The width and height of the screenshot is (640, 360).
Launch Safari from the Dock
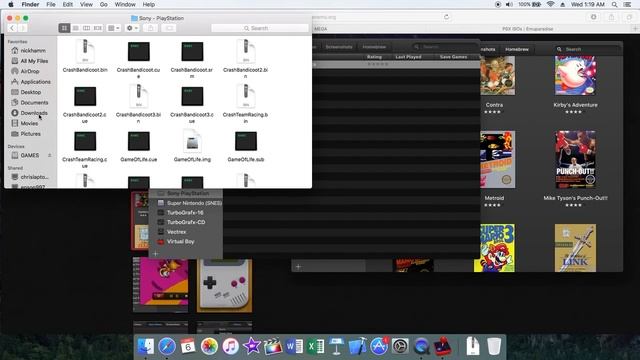[x=167, y=347]
